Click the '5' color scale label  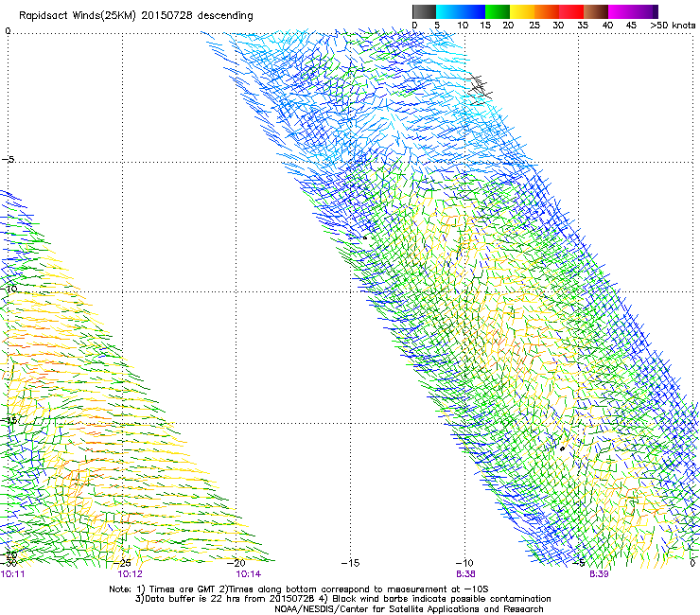click(437, 26)
